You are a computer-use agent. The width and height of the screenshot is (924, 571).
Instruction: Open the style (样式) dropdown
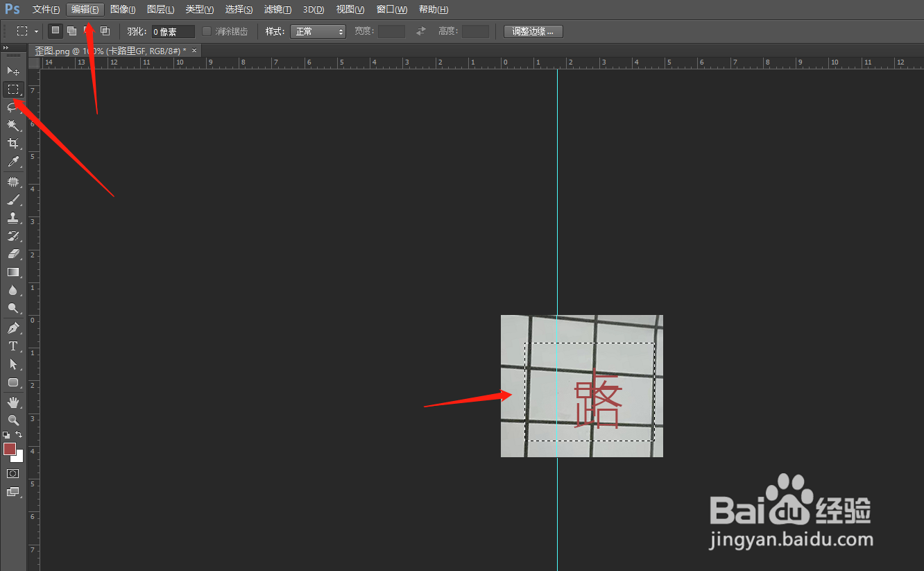pyautogui.click(x=318, y=32)
